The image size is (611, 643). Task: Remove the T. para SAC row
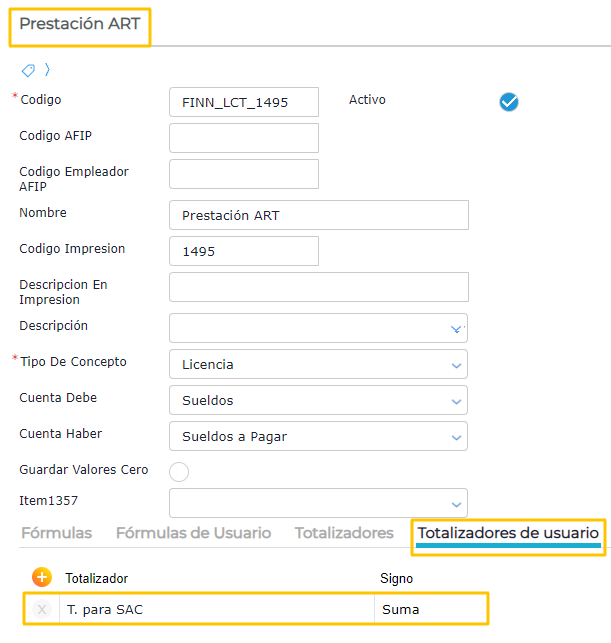(x=42, y=609)
